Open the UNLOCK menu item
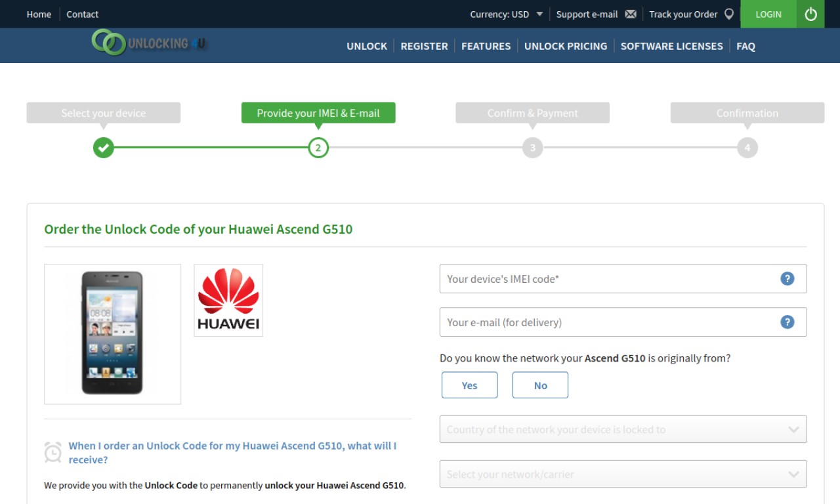Screen dimensions: 840x504 pos(367,46)
